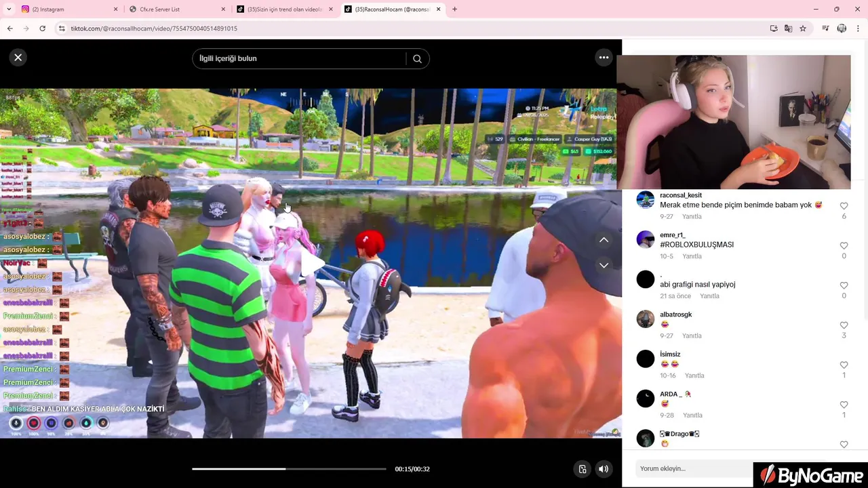Reply to İsimsiz with Yanıtla
Image resolution: width=868 pixels, height=488 pixels.
tap(694, 375)
